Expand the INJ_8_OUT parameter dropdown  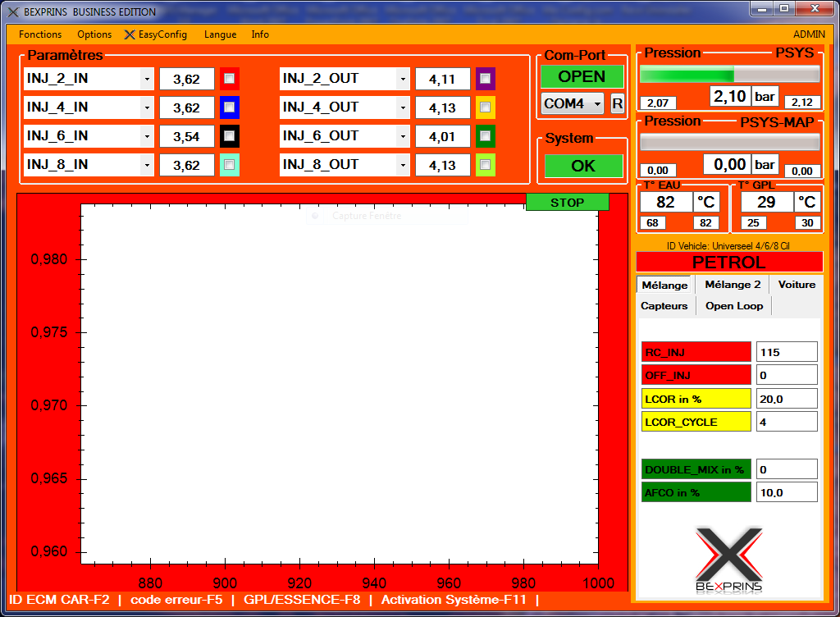[403, 165]
